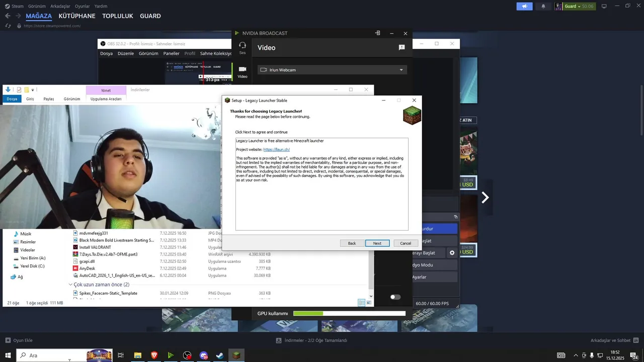Open Uygulama Araçları ribbon tab
Image resolution: width=644 pixels, height=362 pixels.
pyautogui.click(x=106, y=99)
